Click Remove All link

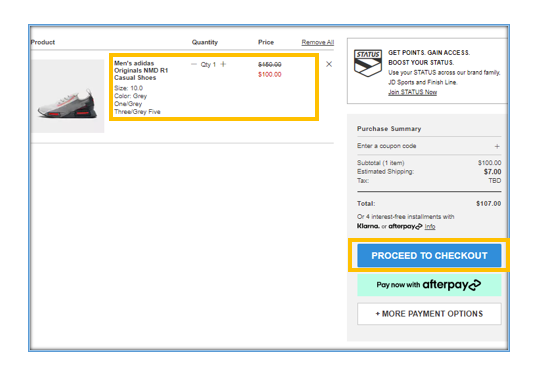pos(318,42)
